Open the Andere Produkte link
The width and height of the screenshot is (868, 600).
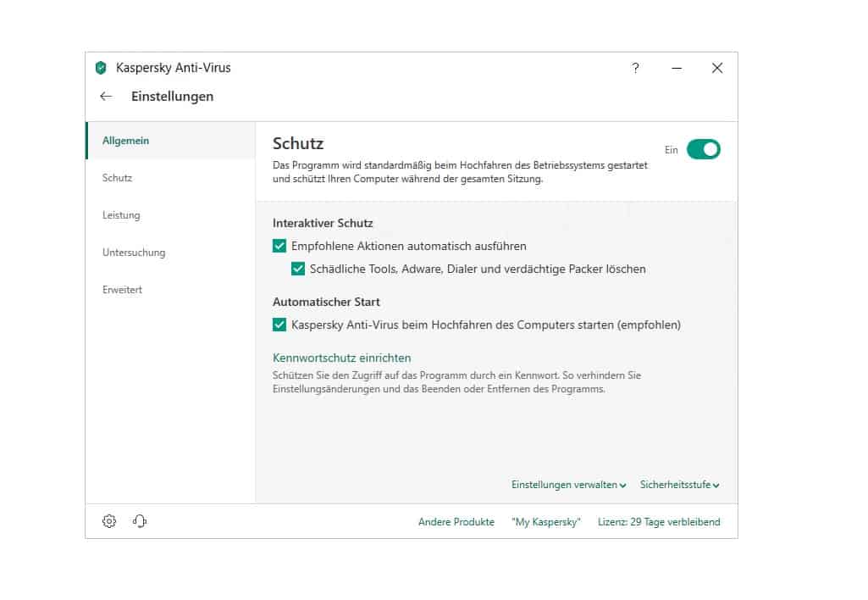coord(456,522)
